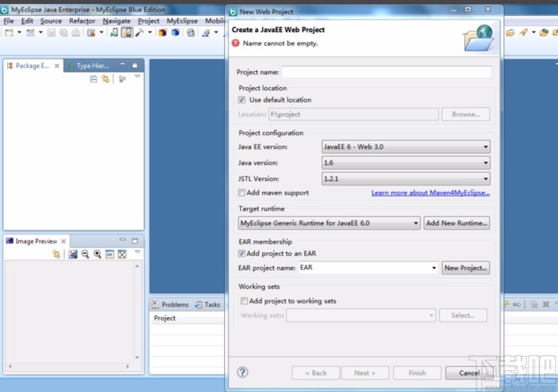Image resolution: width=558 pixels, height=392 pixels.
Task: Toggle Link with Editor in Image Preview
Action: 56,254
